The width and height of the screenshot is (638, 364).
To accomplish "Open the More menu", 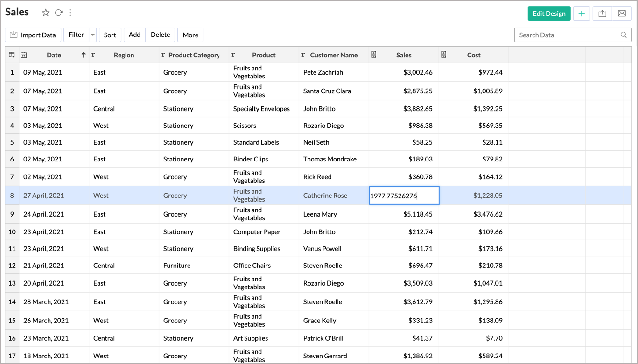I will click(x=190, y=35).
